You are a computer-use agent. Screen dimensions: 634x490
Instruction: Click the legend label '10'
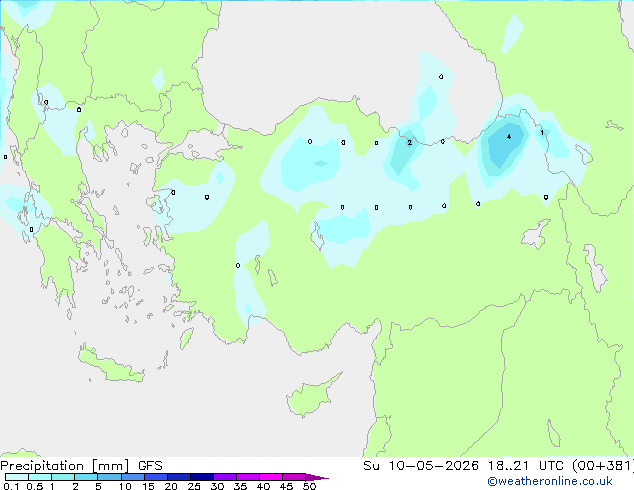[125, 486]
